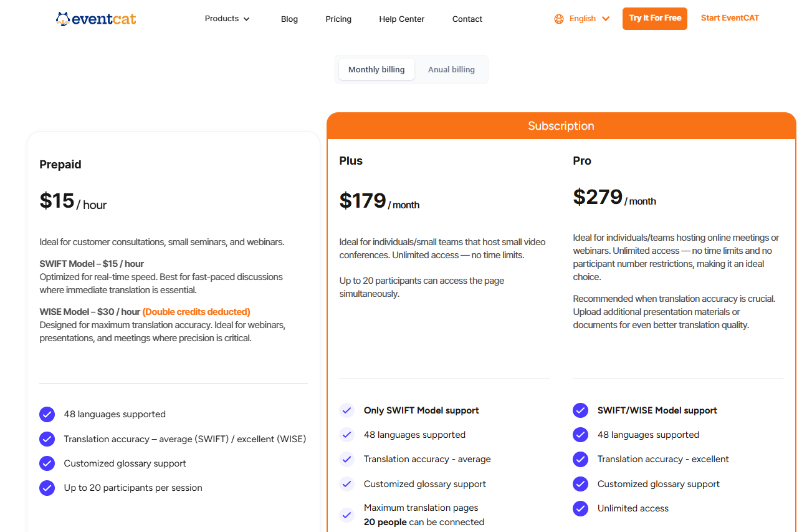Click the Plus plan title

pyautogui.click(x=351, y=161)
